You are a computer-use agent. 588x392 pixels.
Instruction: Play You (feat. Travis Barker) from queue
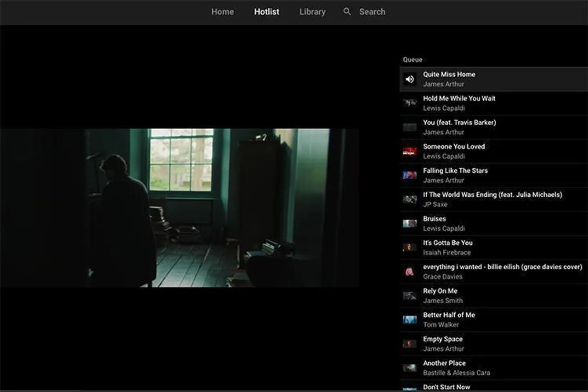click(x=459, y=123)
